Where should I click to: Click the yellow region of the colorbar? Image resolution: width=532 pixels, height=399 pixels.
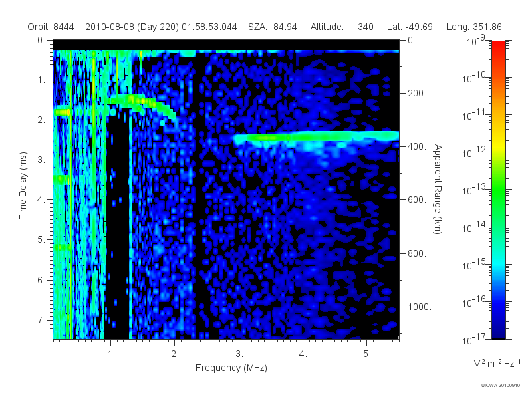coord(499,146)
